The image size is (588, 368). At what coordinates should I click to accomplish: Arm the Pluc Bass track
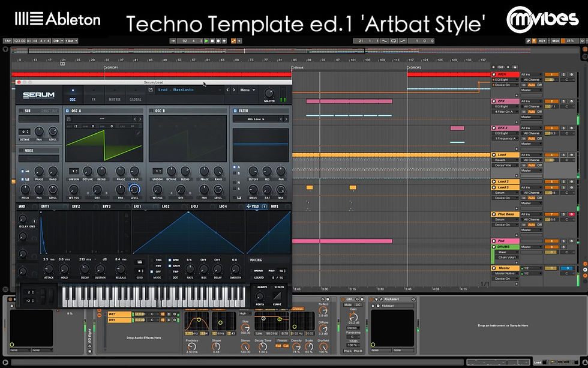572,214
